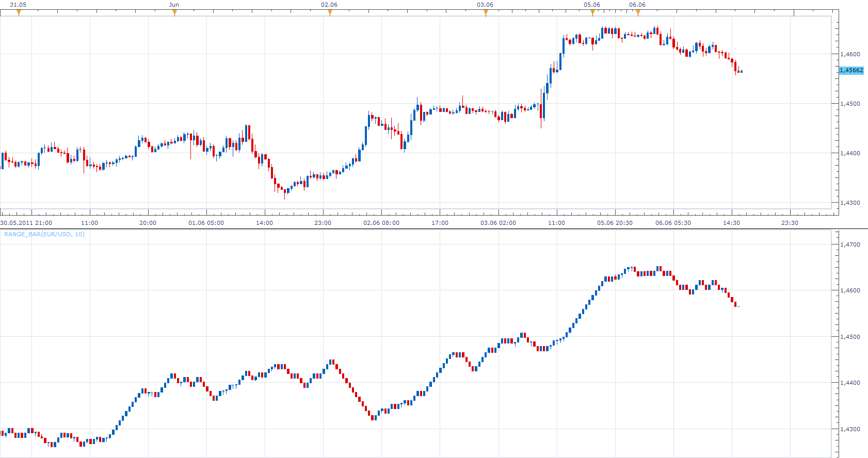Viewport: 868px width, 458px height.
Task: Click the 06.06 05:30 time label
Action: tap(673, 223)
